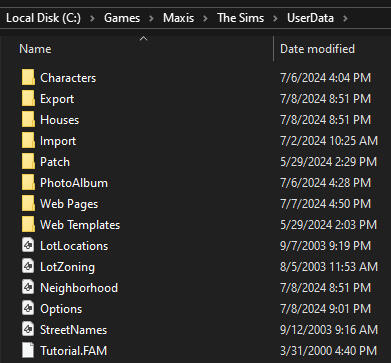The width and height of the screenshot is (391, 363).
Task: Select the LotLocations file name
Action: click(x=74, y=246)
